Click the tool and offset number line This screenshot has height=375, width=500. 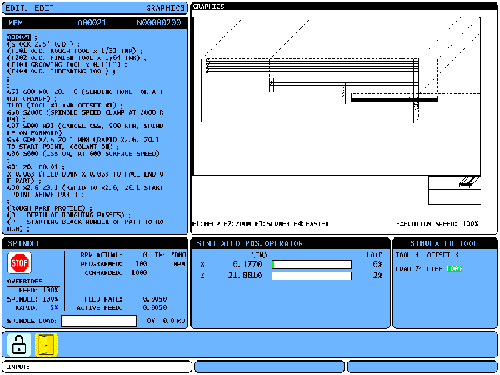(427, 255)
